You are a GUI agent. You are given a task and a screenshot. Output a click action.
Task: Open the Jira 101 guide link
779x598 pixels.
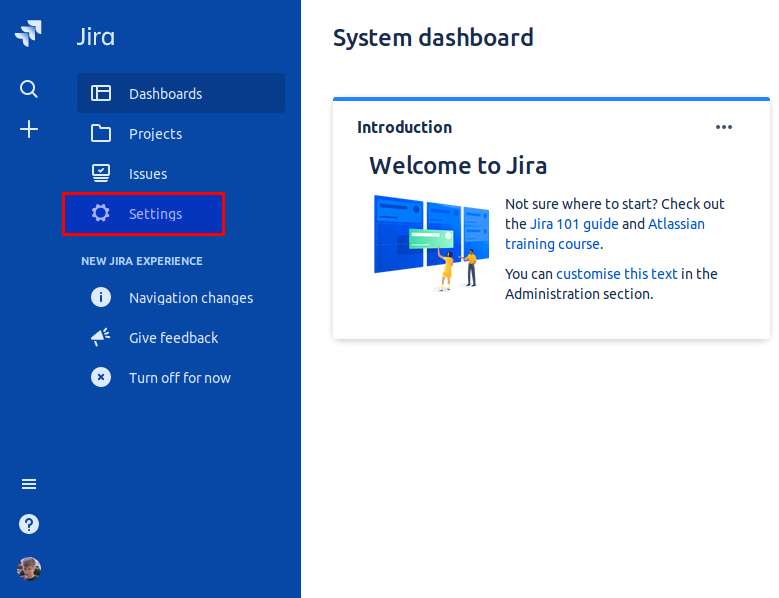point(574,224)
